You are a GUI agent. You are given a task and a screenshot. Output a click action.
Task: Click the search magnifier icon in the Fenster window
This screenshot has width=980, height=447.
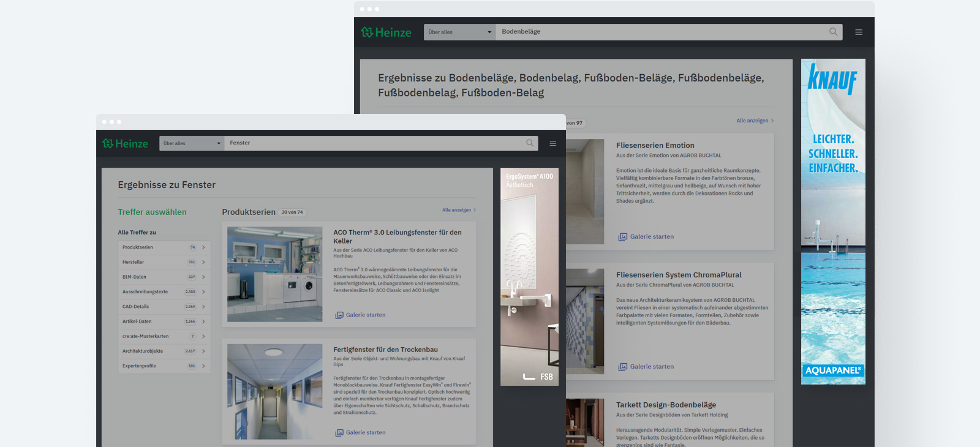coord(530,143)
